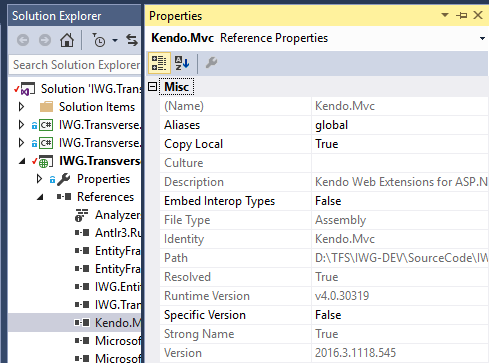Screen dimensions: 489x363
Task: Click the web project globe icon
Action: [x=46, y=161]
